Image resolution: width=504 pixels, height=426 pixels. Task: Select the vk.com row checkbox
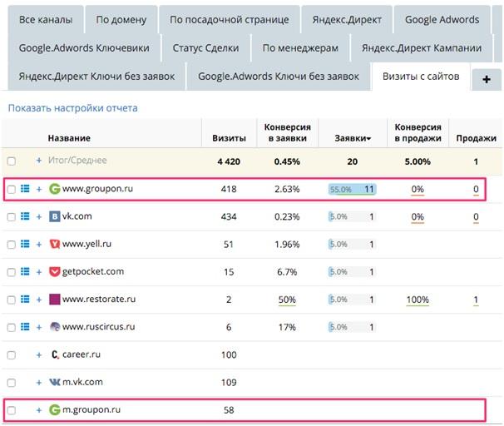point(12,216)
